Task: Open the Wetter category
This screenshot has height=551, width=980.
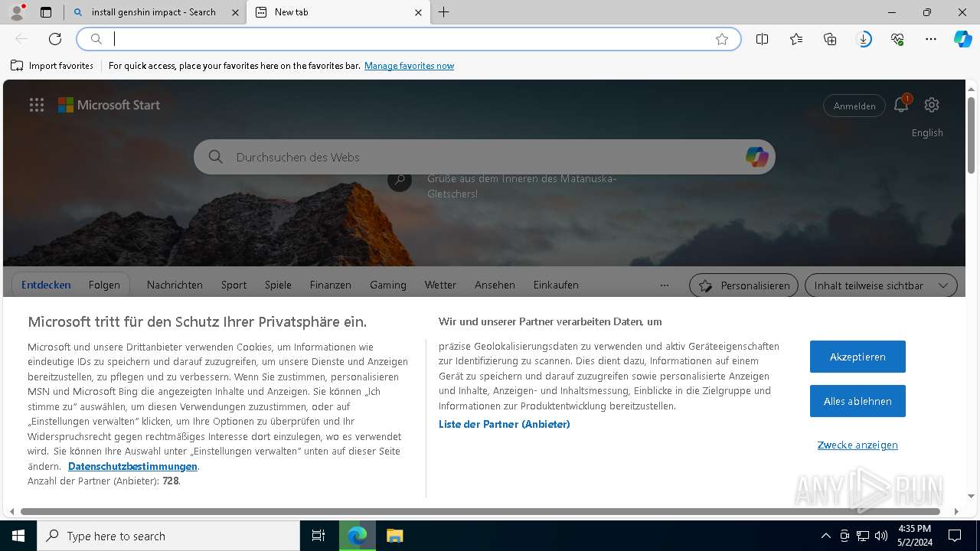Action: pos(440,285)
